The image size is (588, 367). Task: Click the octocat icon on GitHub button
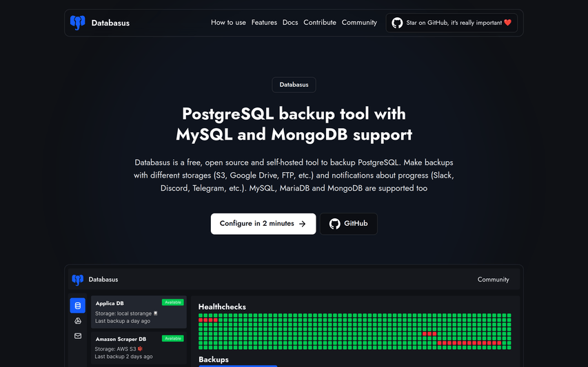[x=335, y=224]
